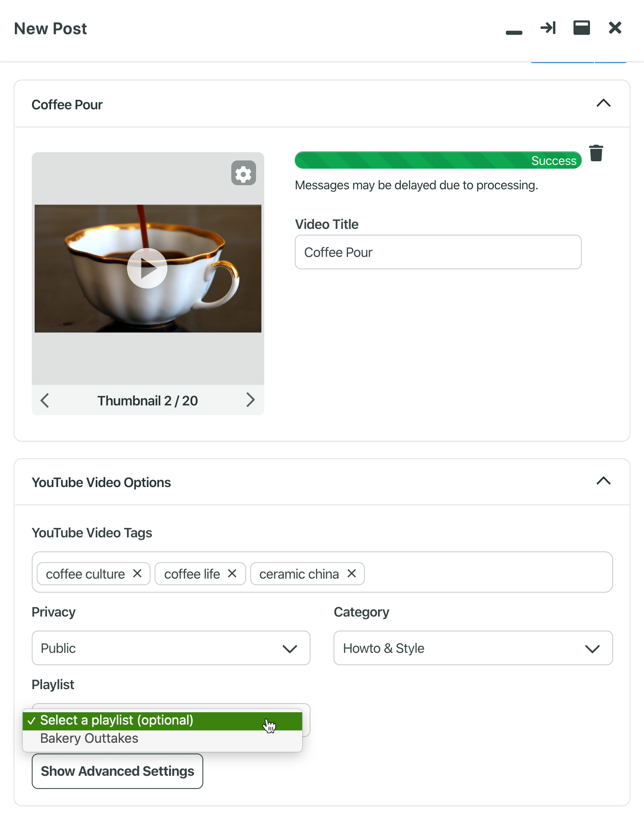The height and width of the screenshot is (817, 644).
Task: Click Show Advanced Settings button
Action: coord(118,771)
